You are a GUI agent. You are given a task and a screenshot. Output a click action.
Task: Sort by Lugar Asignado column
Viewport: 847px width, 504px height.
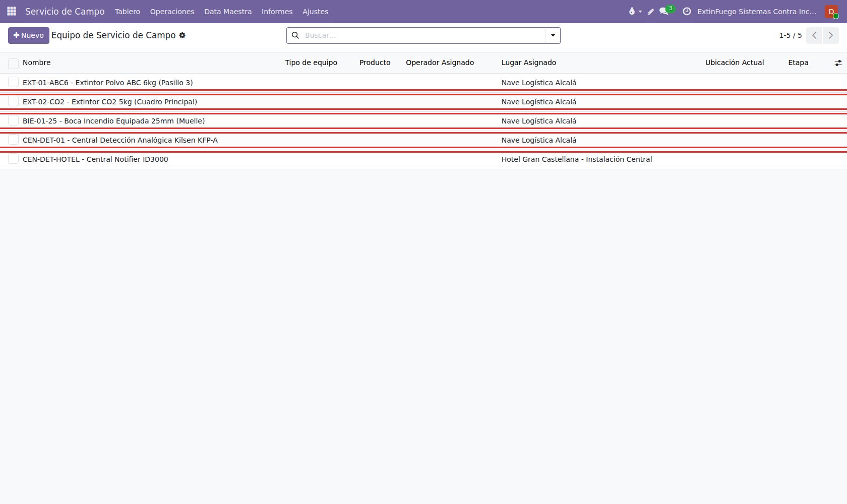(x=529, y=62)
